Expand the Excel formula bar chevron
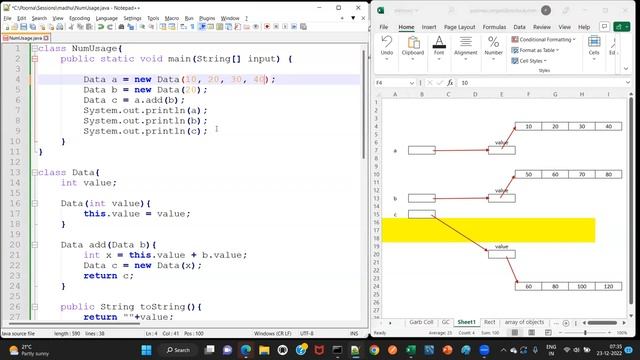640x360 pixels. tap(628, 83)
